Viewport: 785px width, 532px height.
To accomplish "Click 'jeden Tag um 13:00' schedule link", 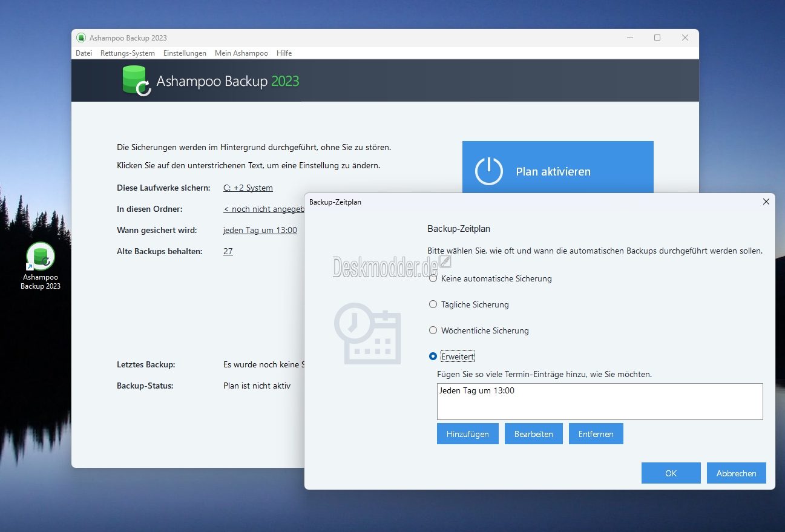I will [x=260, y=230].
